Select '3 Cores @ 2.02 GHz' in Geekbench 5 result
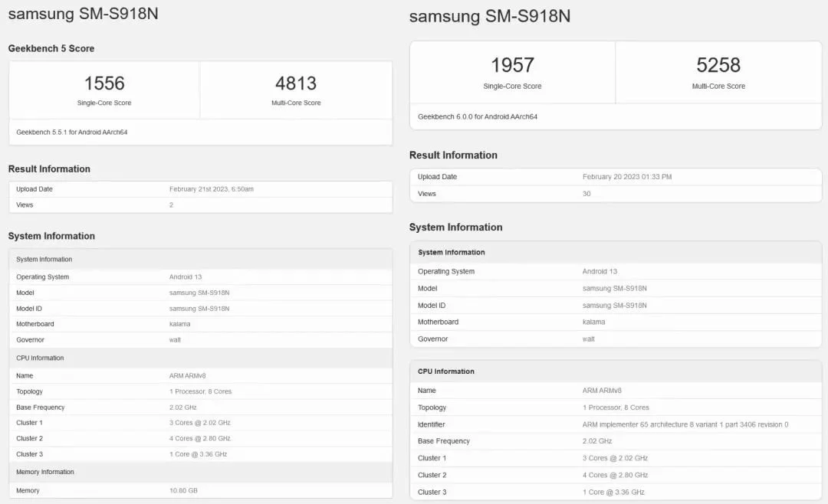 [x=199, y=423]
